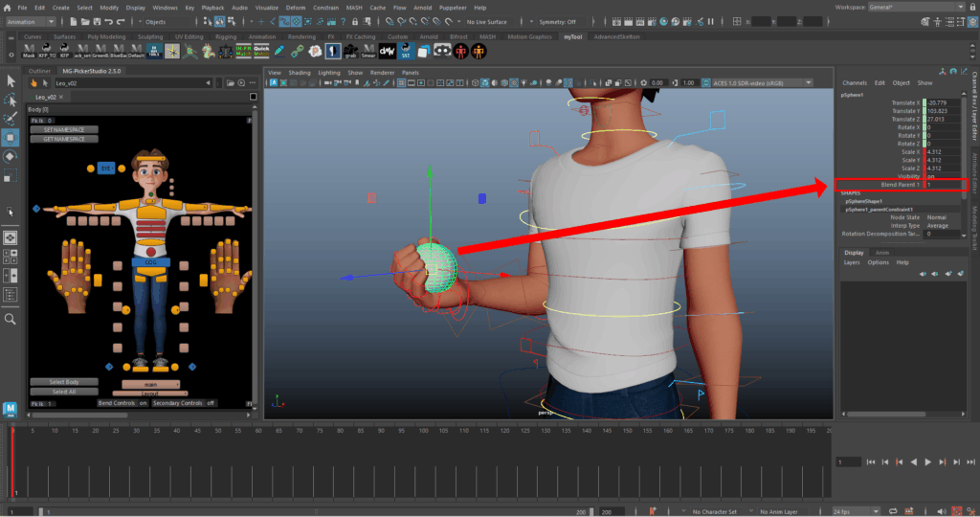
Task: Toggle Bend Controls on switch
Action: (144, 403)
